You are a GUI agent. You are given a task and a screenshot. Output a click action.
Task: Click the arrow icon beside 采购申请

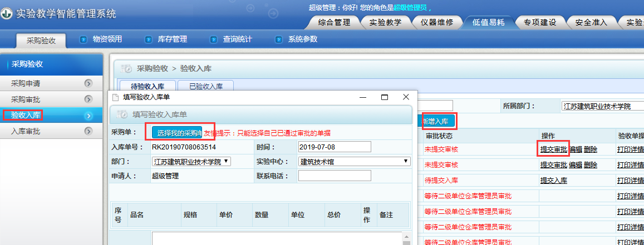(x=89, y=83)
